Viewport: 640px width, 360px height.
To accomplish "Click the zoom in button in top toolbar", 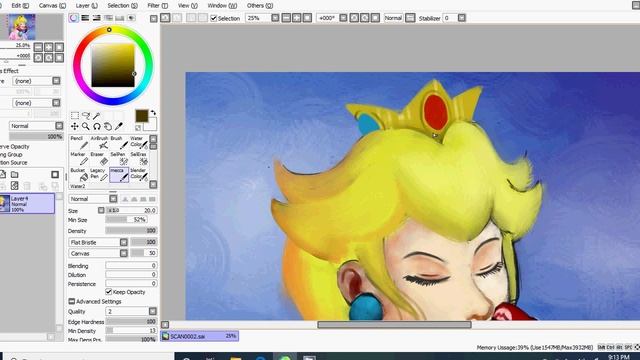I will (297, 18).
